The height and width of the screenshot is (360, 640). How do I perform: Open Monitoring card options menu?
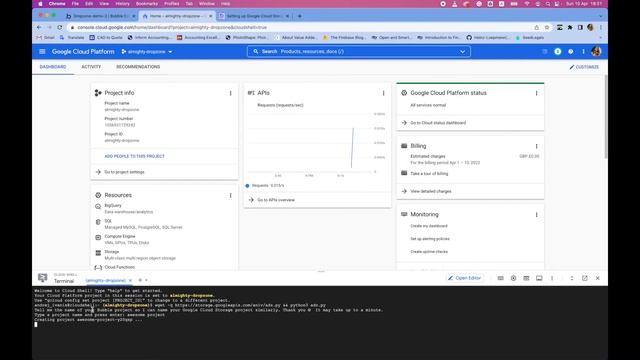click(536, 215)
